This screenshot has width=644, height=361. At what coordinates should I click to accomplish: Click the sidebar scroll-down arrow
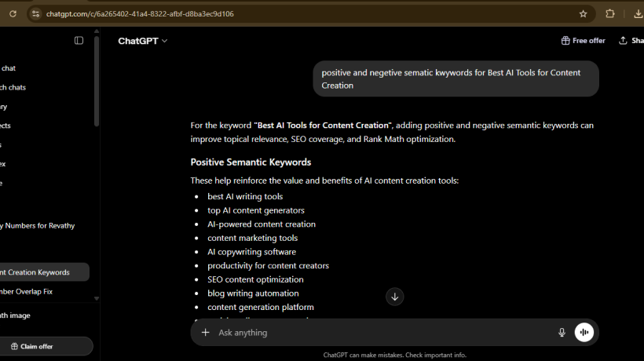pos(97,299)
